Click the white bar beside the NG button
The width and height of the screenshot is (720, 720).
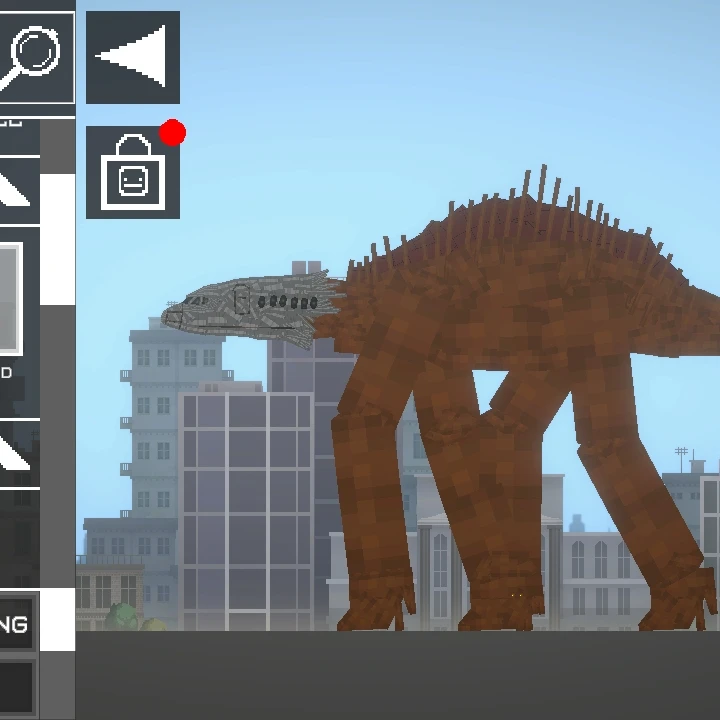coord(58,619)
